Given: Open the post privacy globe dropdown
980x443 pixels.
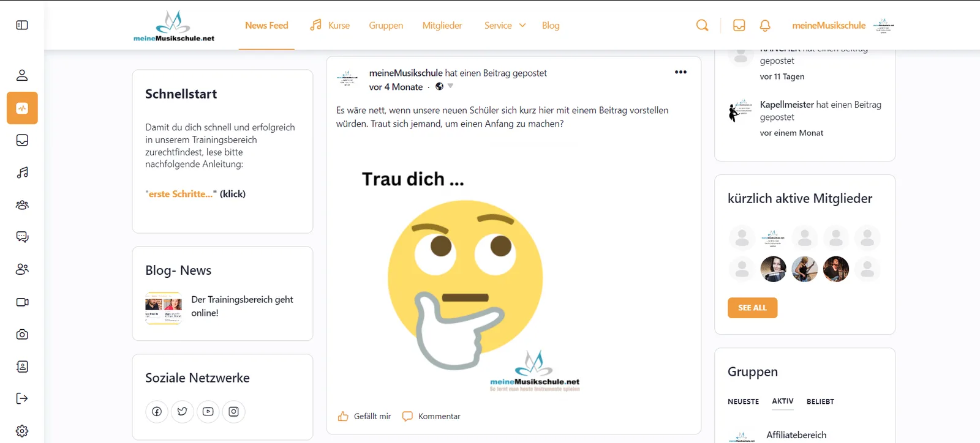Looking at the screenshot, I should click(445, 86).
